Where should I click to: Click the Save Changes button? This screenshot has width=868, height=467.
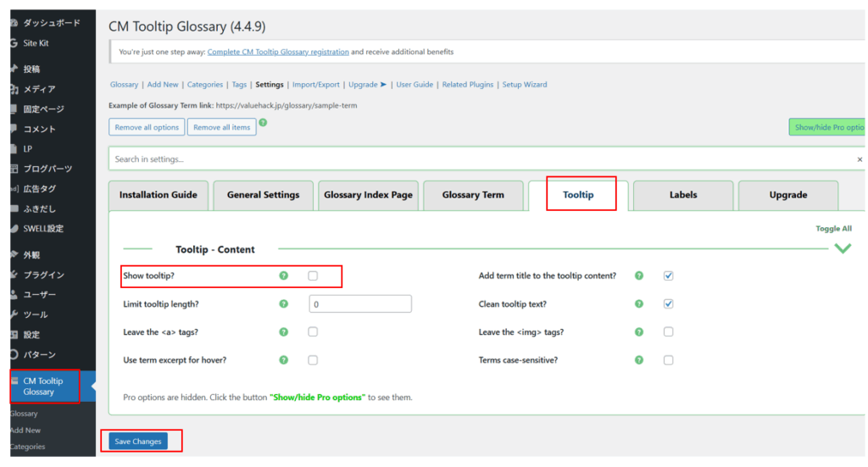[138, 442]
